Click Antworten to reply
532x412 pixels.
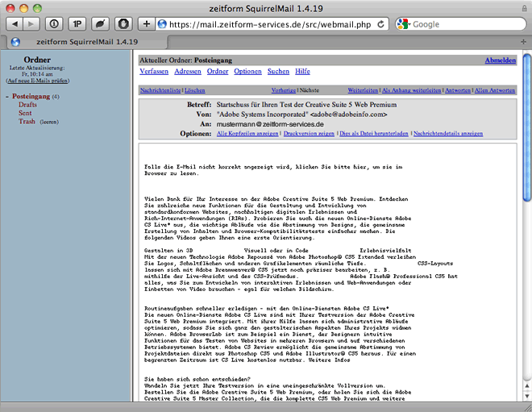[458, 90]
